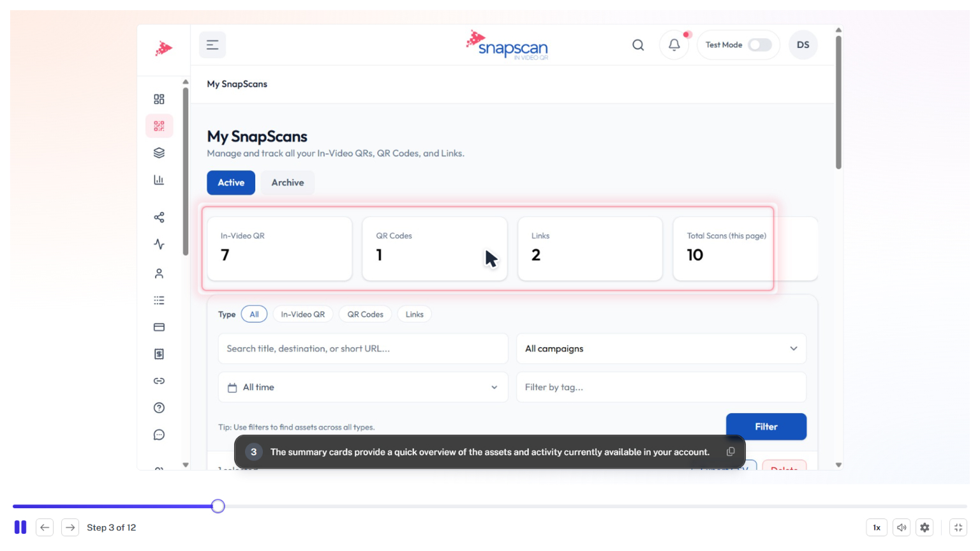
Task: Focus the search title or URL field
Action: pos(363,349)
